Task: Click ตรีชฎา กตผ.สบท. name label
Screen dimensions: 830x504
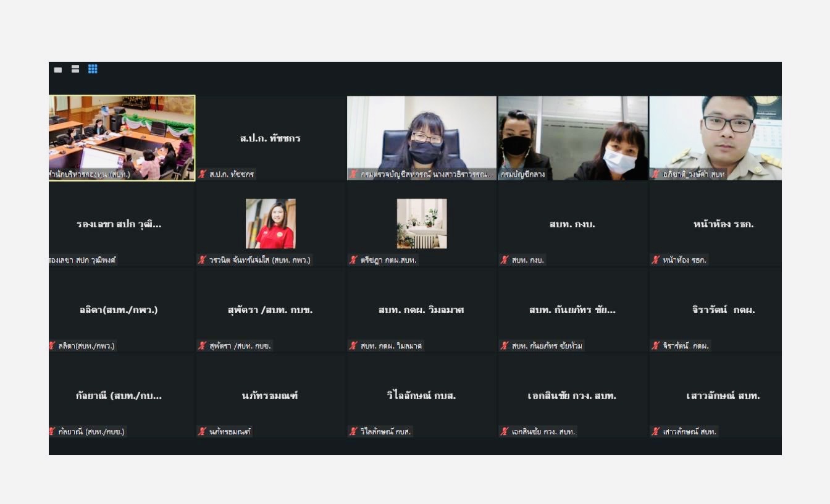Action: 388,260
